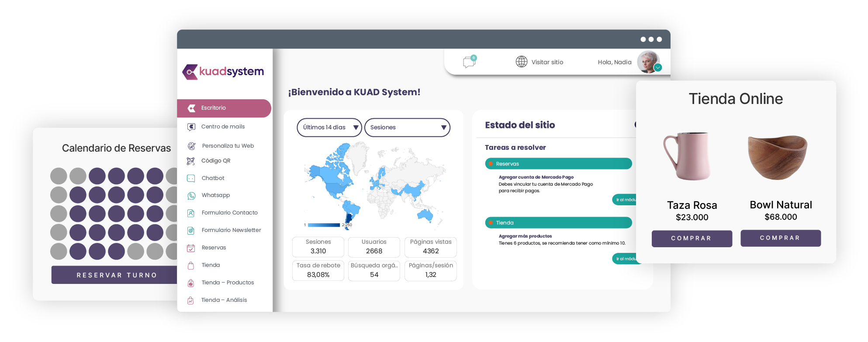Open Escritorio menu item
Viewport: 868px width, 342px height.
(224, 108)
